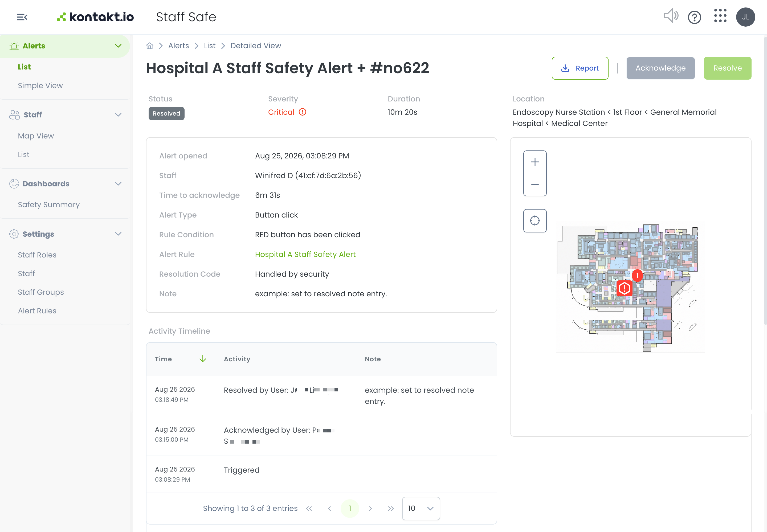Click the 'Button click' alert type value
The width and height of the screenshot is (767, 532).
click(x=276, y=215)
